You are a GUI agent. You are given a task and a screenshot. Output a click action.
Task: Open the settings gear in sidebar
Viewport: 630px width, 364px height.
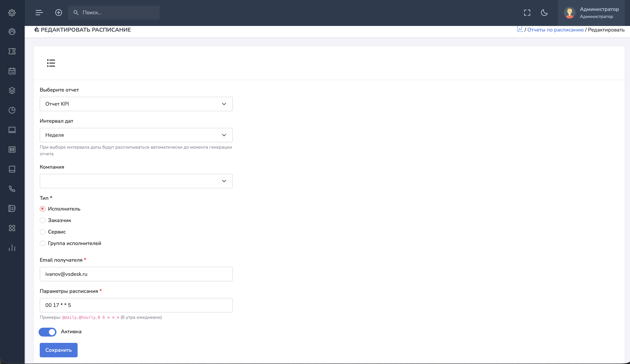coord(12,12)
